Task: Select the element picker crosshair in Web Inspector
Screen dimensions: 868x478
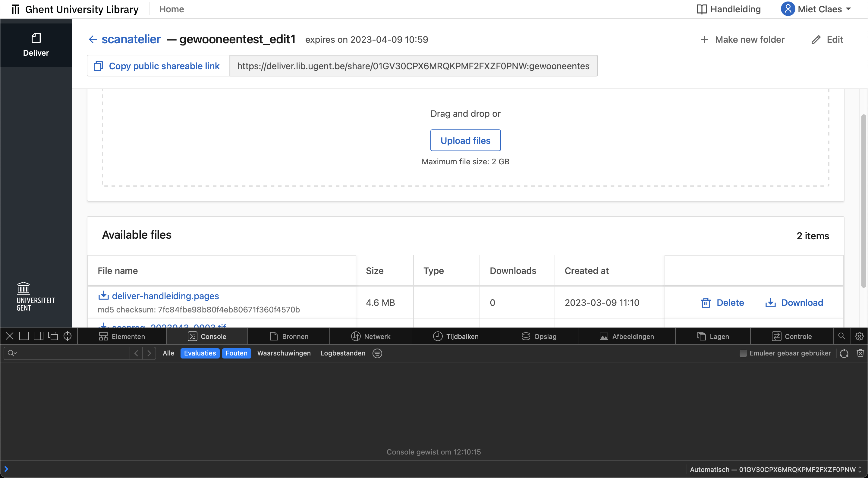Action: point(68,336)
